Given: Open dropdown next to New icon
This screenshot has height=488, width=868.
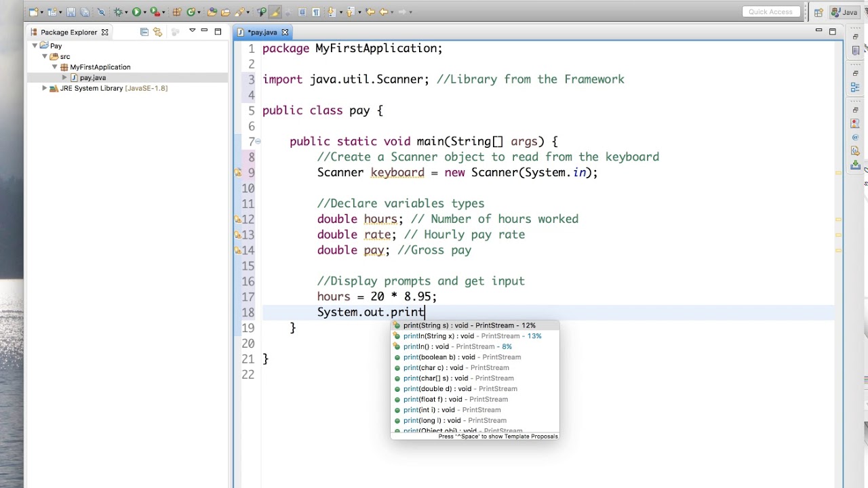Looking at the screenshot, I should (x=41, y=12).
